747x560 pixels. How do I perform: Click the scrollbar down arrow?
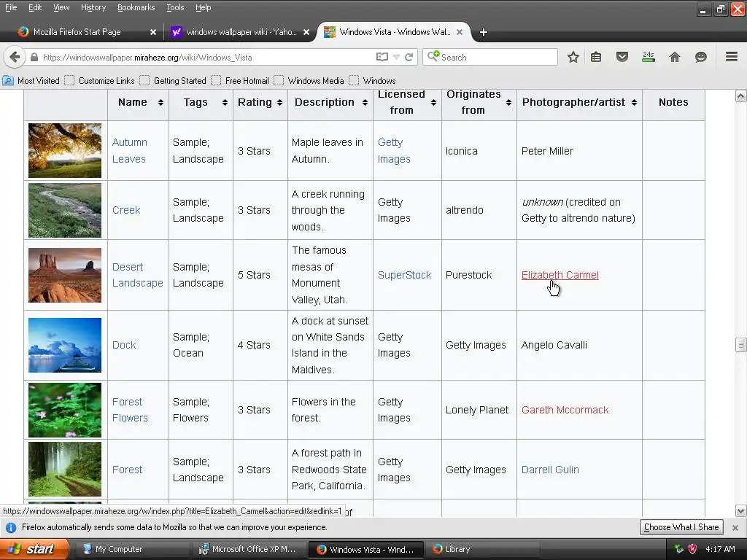click(740, 511)
